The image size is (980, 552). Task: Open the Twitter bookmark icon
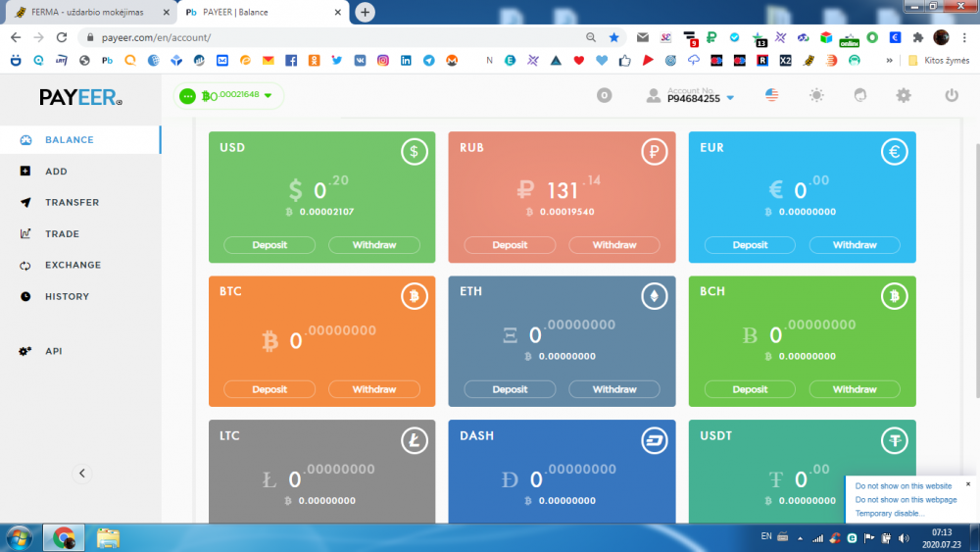tap(337, 61)
